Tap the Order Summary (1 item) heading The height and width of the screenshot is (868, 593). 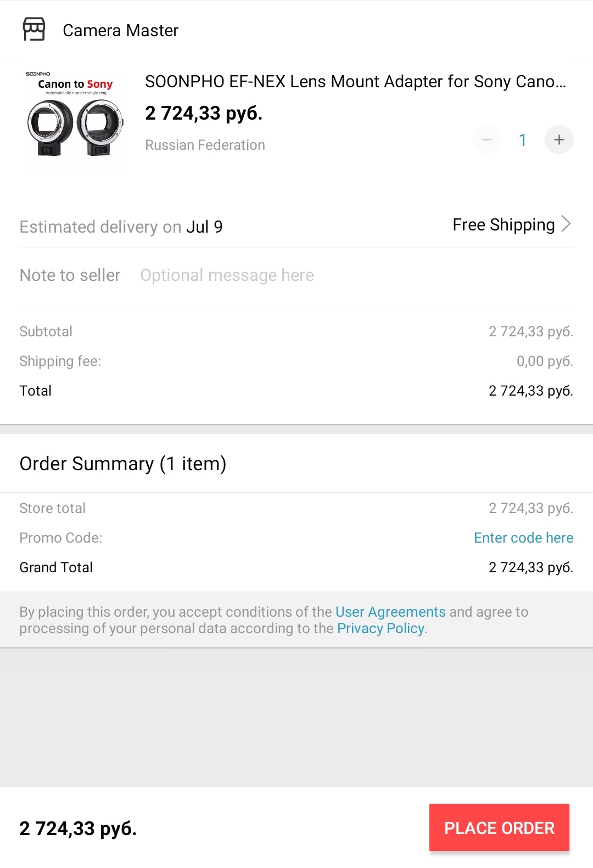[123, 464]
